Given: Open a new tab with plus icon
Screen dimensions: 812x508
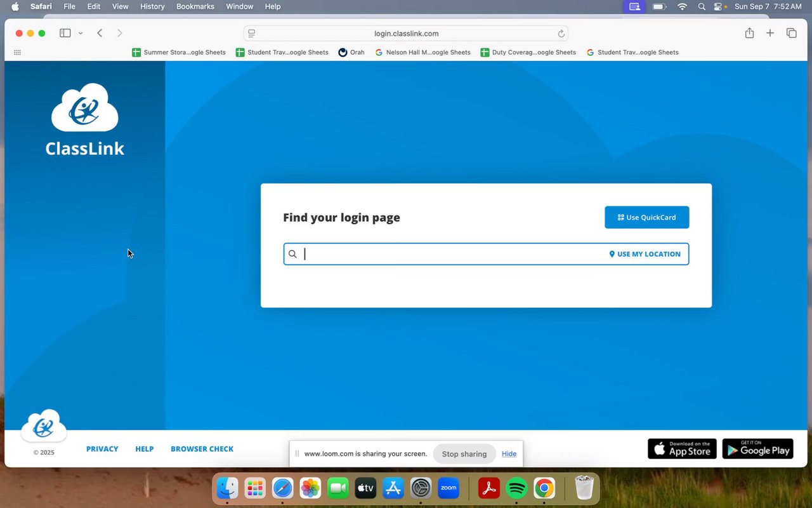Looking at the screenshot, I should (x=770, y=33).
